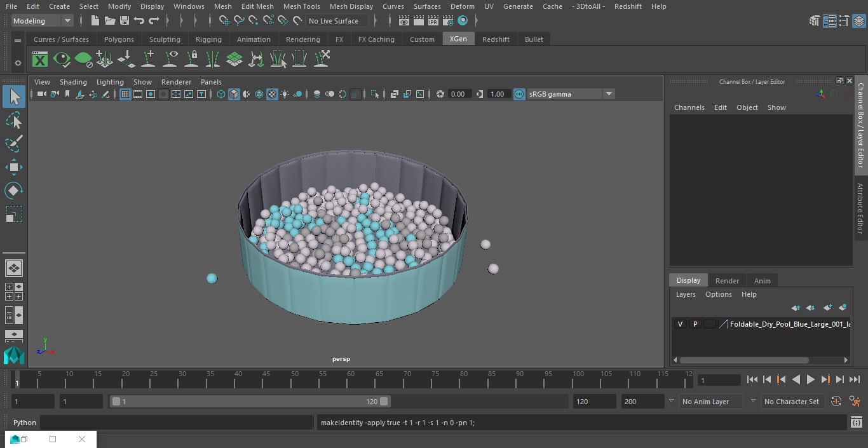Toggle the P playback box of Foldable_Dry_Pool layer

point(695,324)
